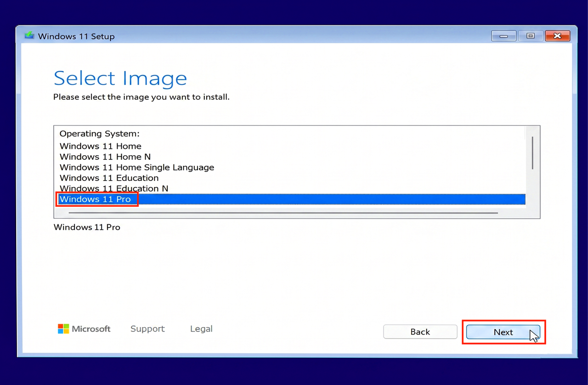Pick Windows 11 Education N
Screen dimensions: 588x385
(x=114, y=188)
